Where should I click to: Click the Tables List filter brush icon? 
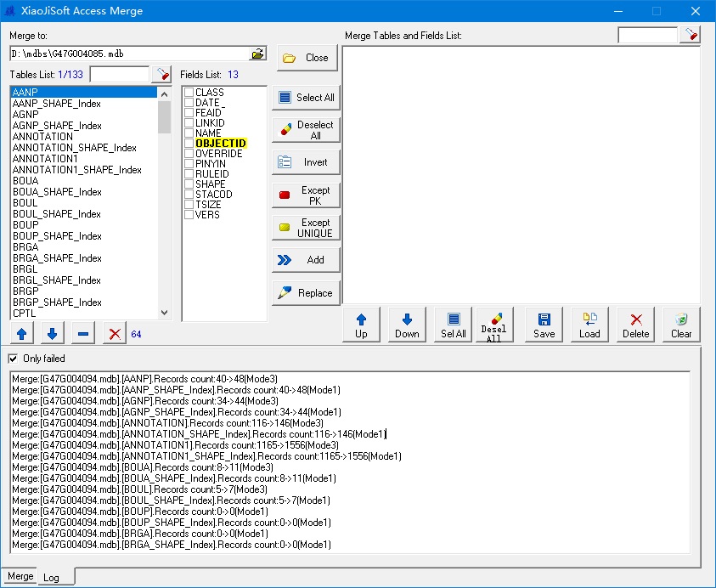pyautogui.click(x=161, y=74)
